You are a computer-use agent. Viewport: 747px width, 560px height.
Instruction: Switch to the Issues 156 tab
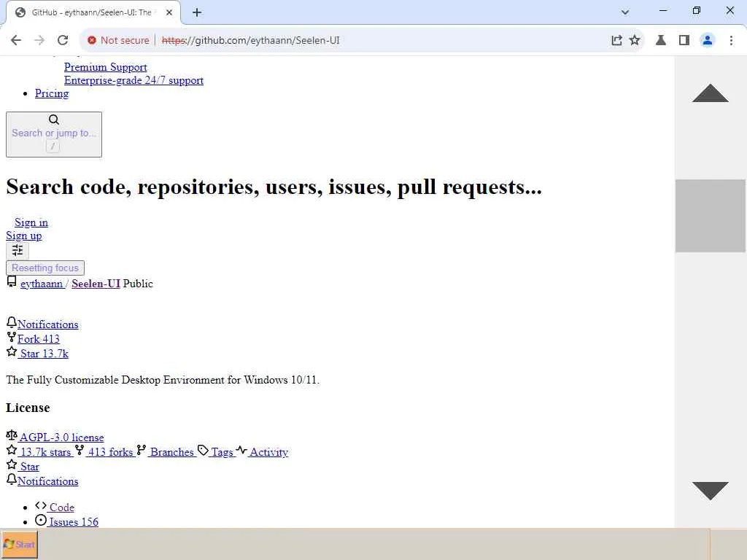74,522
